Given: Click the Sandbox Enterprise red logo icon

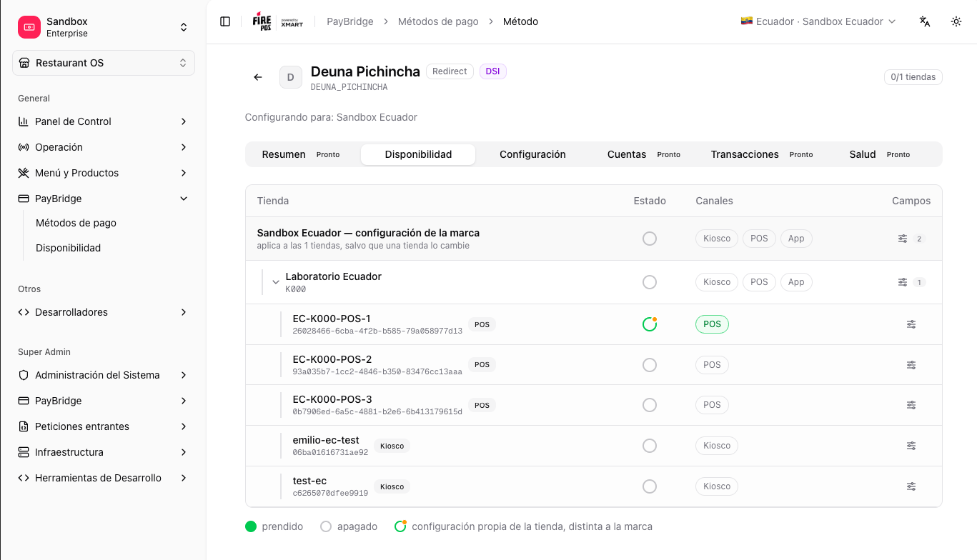Looking at the screenshot, I should [29, 27].
